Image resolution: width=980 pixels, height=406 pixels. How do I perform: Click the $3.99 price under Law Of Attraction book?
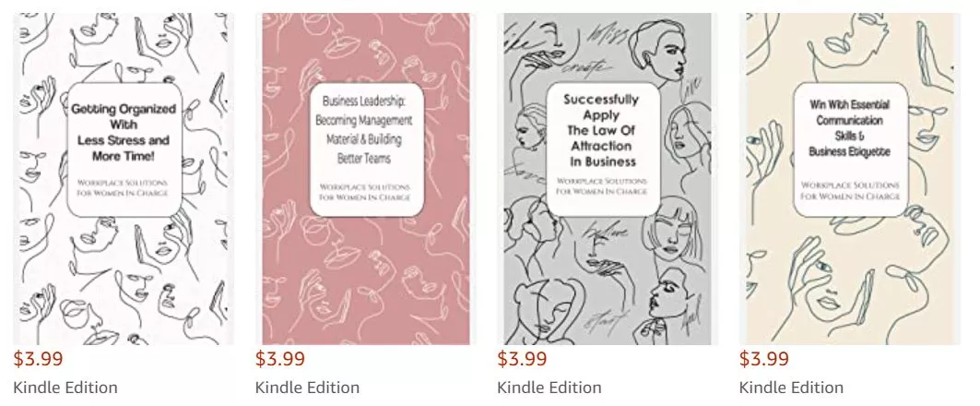click(523, 359)
